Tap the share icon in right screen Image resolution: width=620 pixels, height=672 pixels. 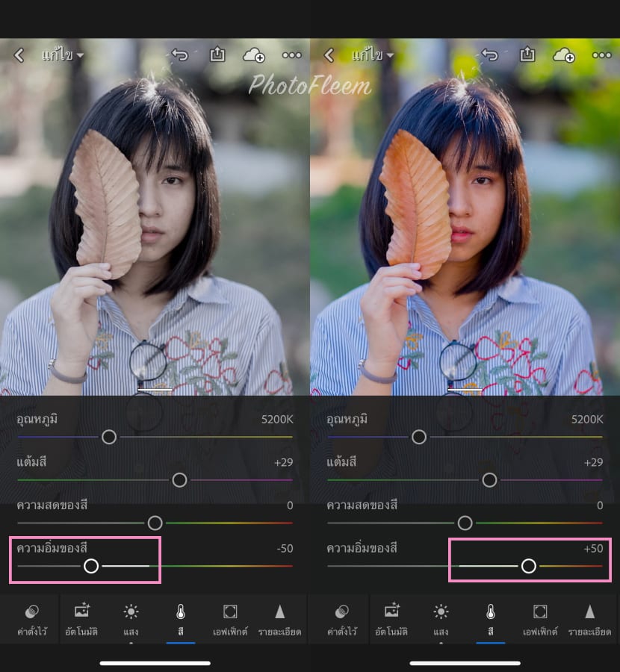click(527, 55)
